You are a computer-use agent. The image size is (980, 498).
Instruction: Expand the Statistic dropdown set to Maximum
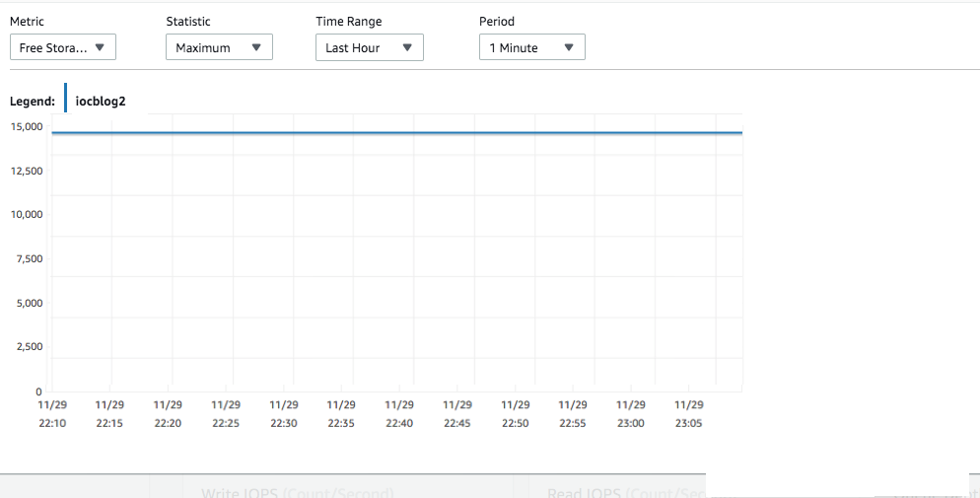pyautogui.click(x=219, y=47)
